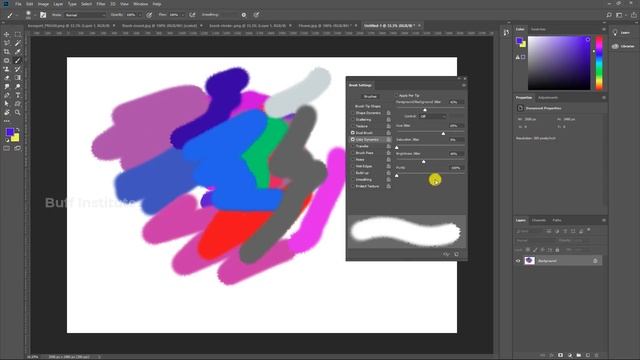Select the Brush tool in the toolbox
This screenshot has width=640, height=360.
point(18,60)
